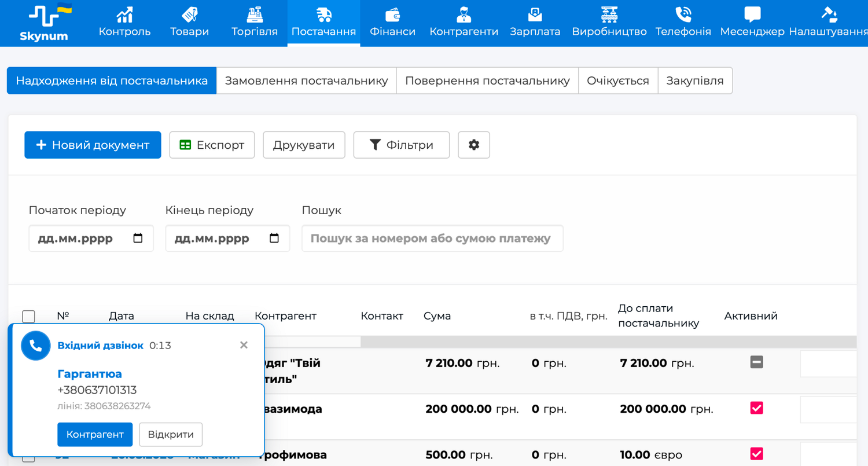Screen dimensions: 868x466
Task: Go to the Торгівля section
Action: coord(255,23)
